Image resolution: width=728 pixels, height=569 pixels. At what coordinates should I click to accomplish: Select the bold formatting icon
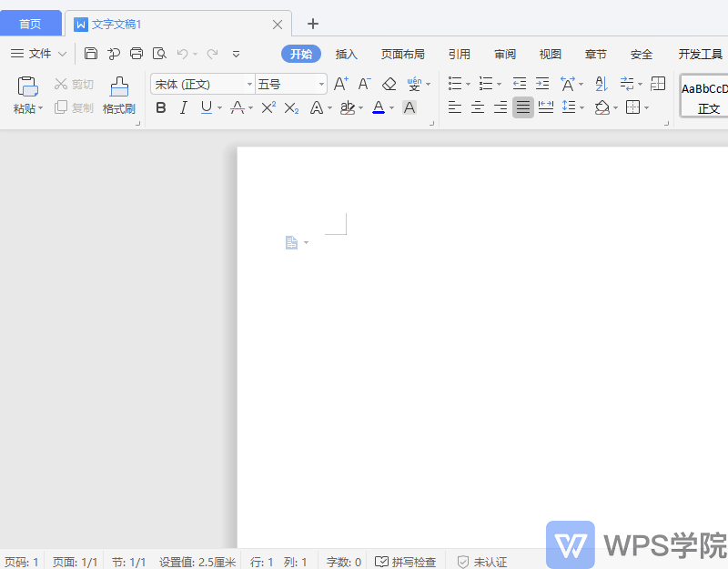click(x=161, y=107)
